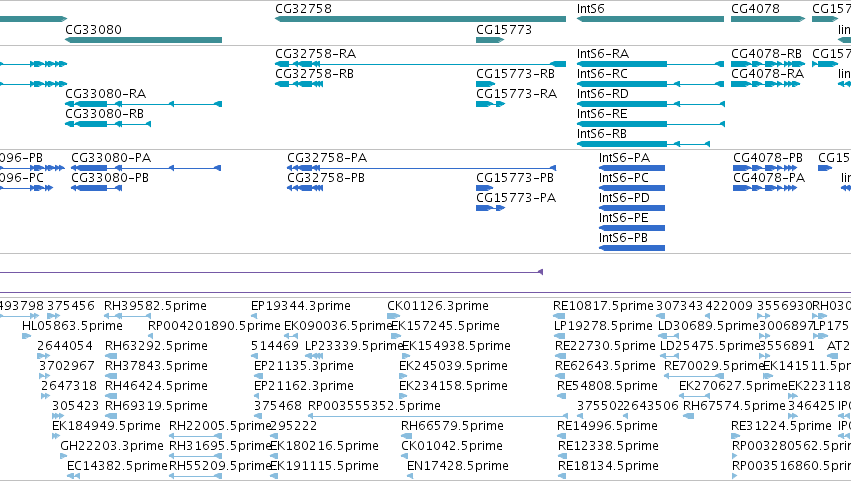Click EST EK157245.5prime label

point(446,326)
